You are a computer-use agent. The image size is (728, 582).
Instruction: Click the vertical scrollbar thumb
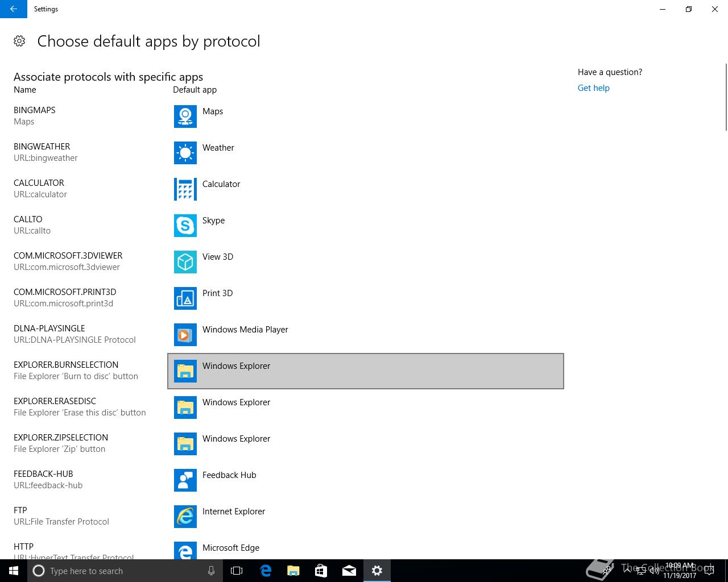[x=726, y=97]
